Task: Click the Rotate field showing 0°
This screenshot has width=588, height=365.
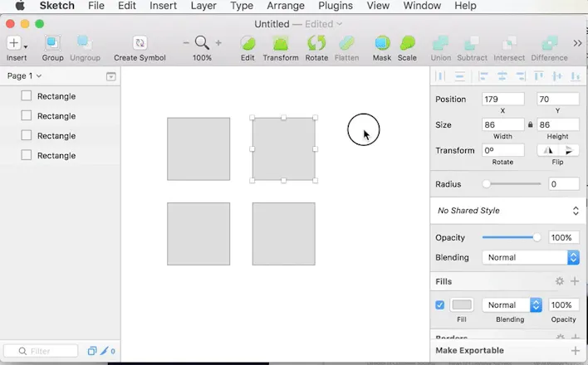Action: click(x=503, y=150)
